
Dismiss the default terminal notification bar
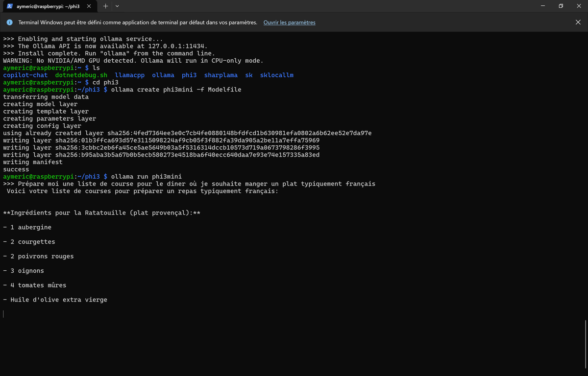(578, 22)
